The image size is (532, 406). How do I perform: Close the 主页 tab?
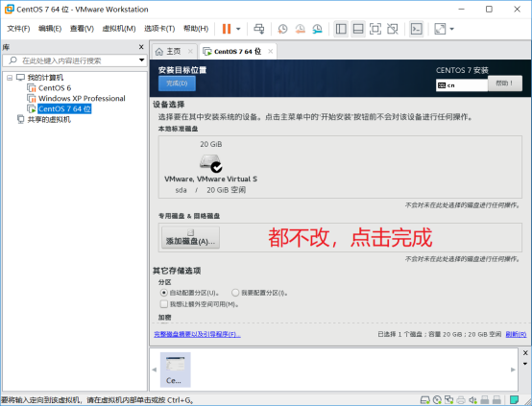[x=190, y=51]
